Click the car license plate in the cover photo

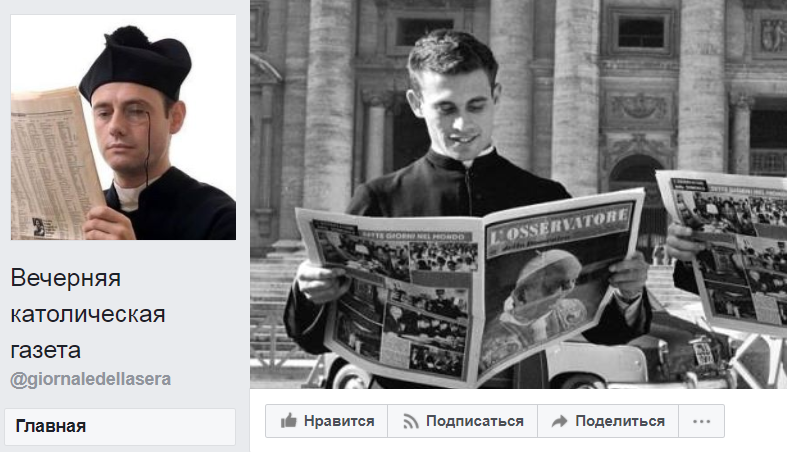click(x=704, y=351)
